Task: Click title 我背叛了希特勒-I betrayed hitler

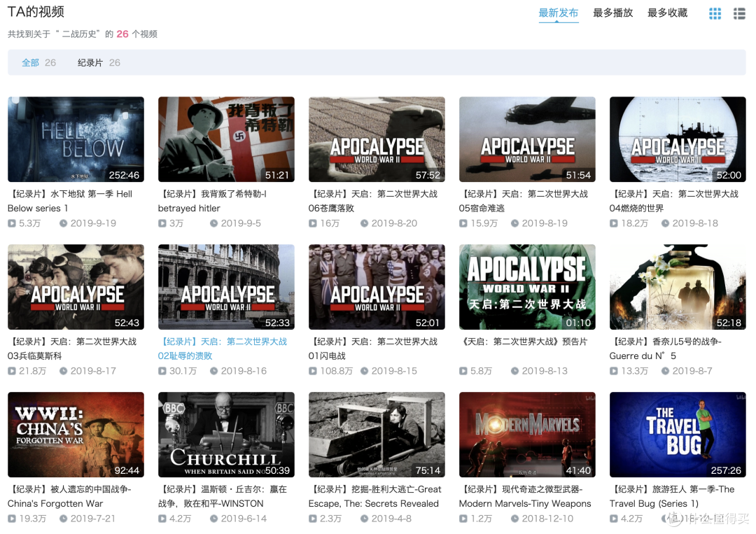Action: pos(213,201)
